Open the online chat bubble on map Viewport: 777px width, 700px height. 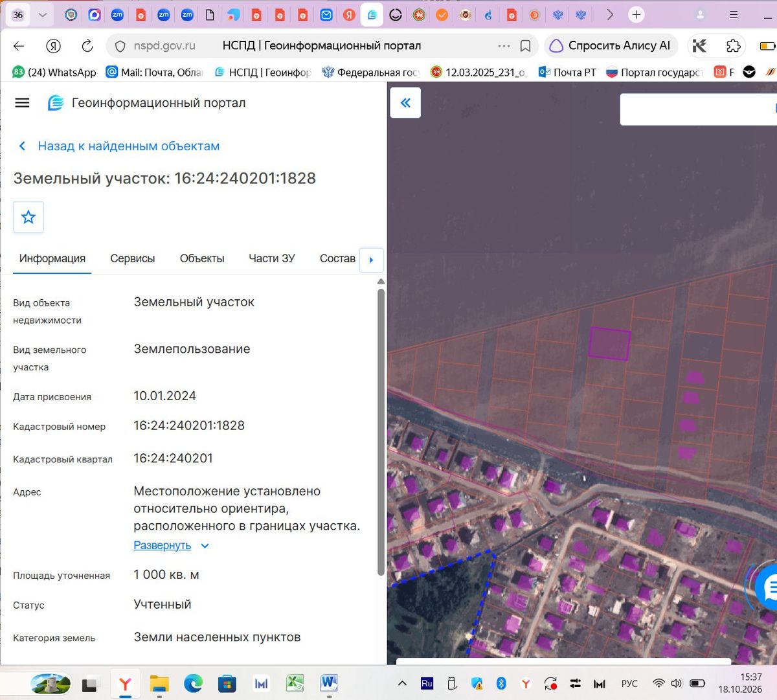(x=769, y=587)
